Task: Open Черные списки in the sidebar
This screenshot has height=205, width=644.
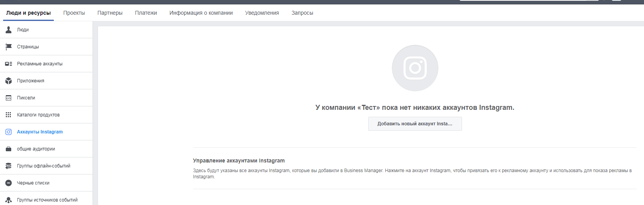Action: (x=46, y=183)
